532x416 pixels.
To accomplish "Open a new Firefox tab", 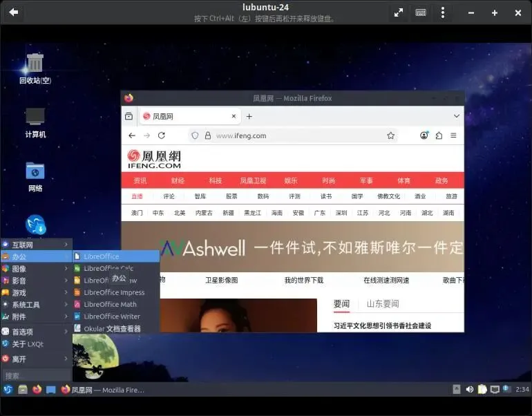I will [x=249, y=116].
